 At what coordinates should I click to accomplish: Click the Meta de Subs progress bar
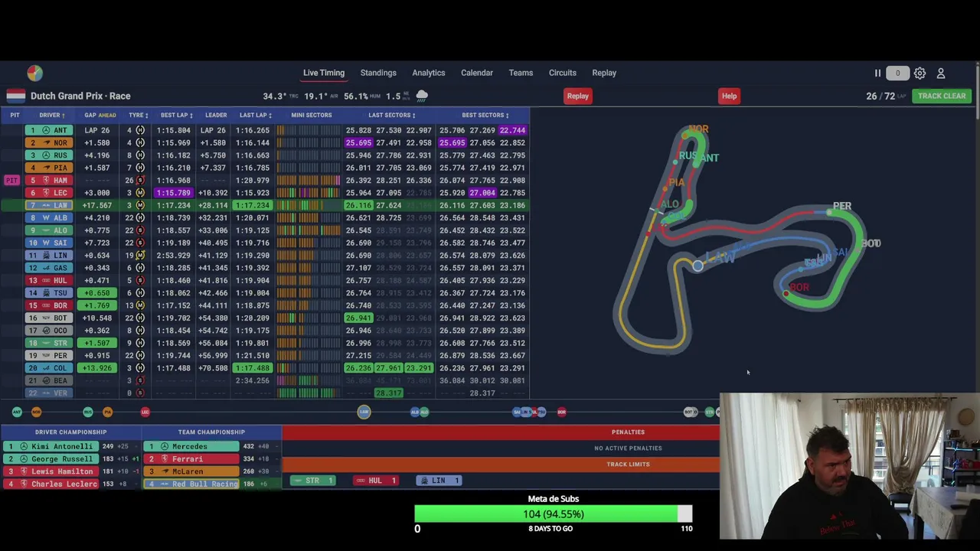(554, 514)
